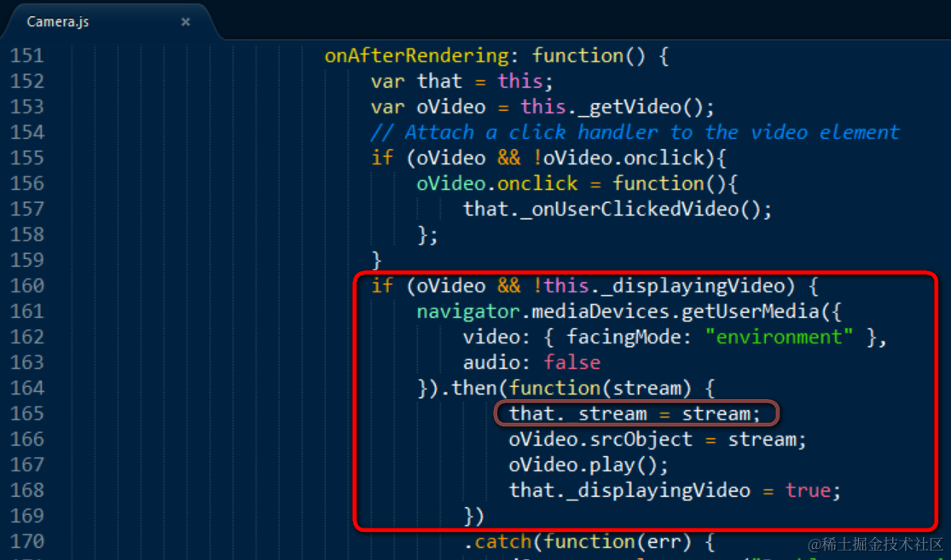Click 'that. stream = stream;' statement
This screenshot has height=560, width=951.
point(635,414)
